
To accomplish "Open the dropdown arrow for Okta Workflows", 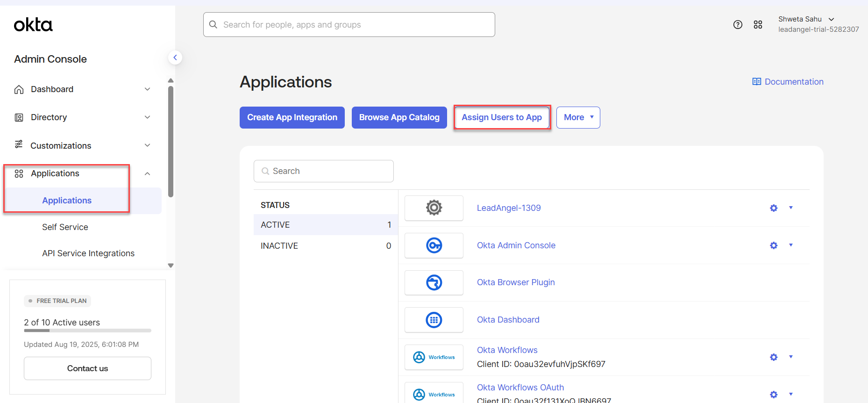I will [791, 357].
